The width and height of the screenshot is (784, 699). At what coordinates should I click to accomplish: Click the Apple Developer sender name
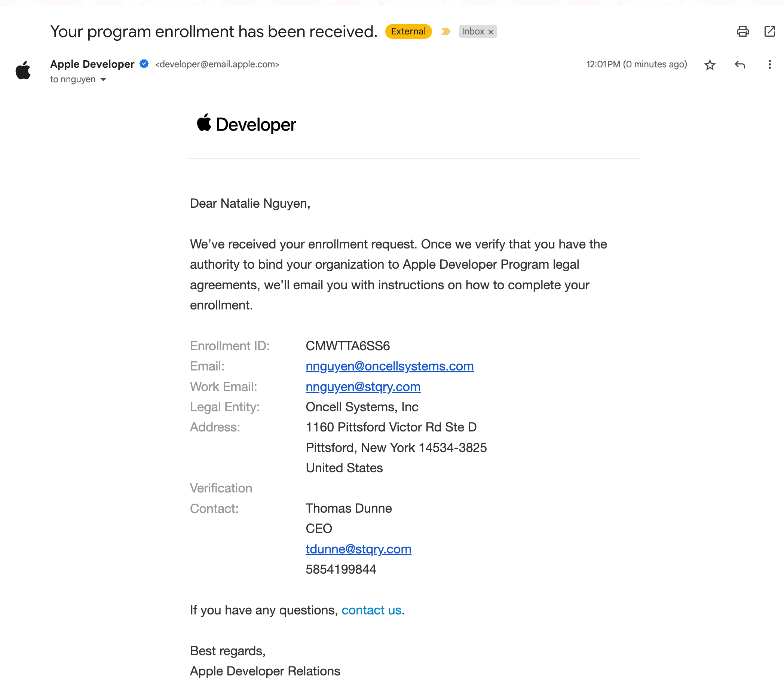[x=92, y=64]
